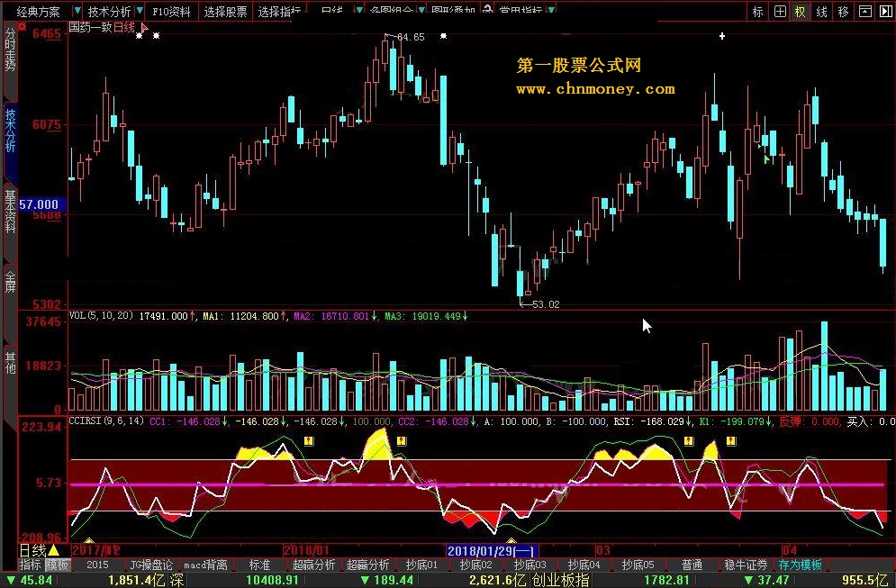Select the 2015 template tab

pyautogui.click(x=97, y=565)
